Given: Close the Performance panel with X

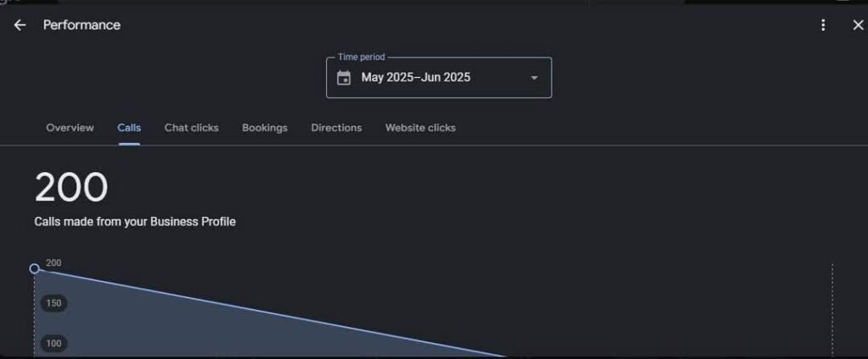Looking at the screenshot, I should (857, 25).
